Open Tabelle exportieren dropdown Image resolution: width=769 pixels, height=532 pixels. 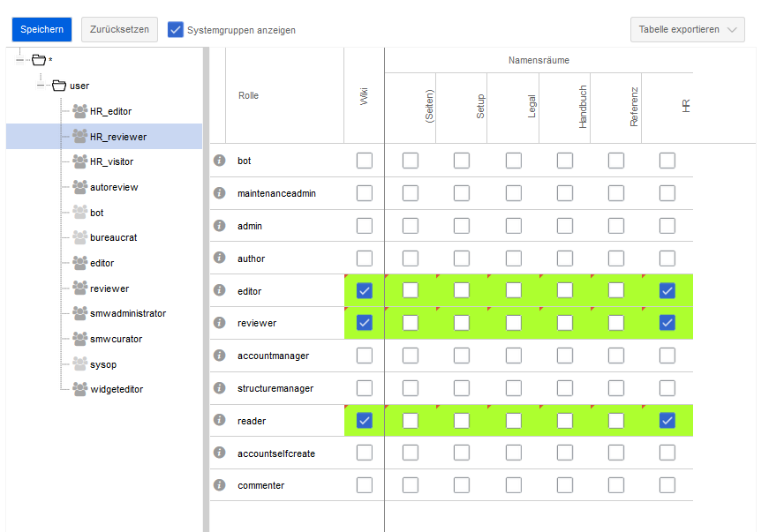688,29
